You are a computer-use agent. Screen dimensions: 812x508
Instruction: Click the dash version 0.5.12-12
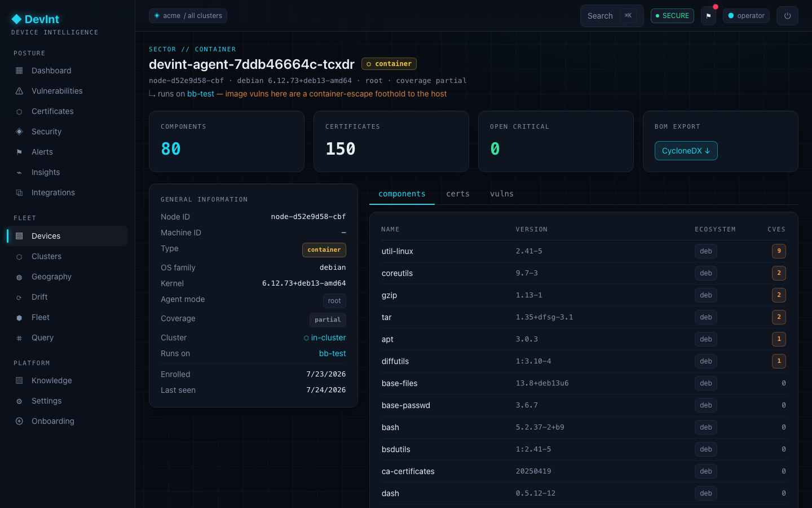pos(536,493)
